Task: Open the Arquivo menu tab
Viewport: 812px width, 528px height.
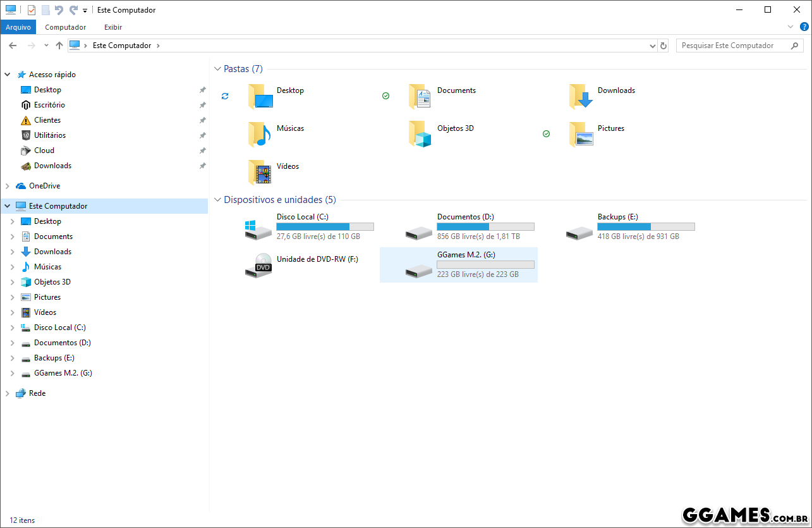Action: pyautogui.click(x=18, y=27)
